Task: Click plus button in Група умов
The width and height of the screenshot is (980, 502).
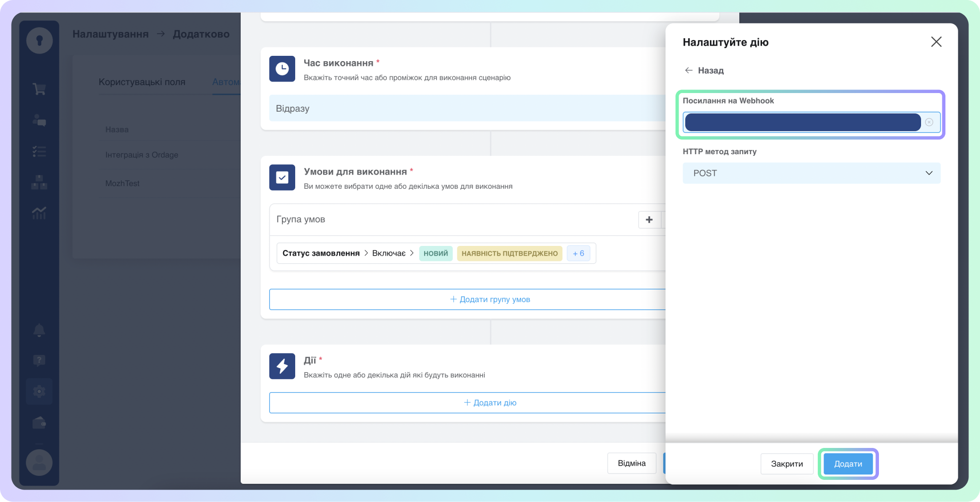Action: [649, 220]
